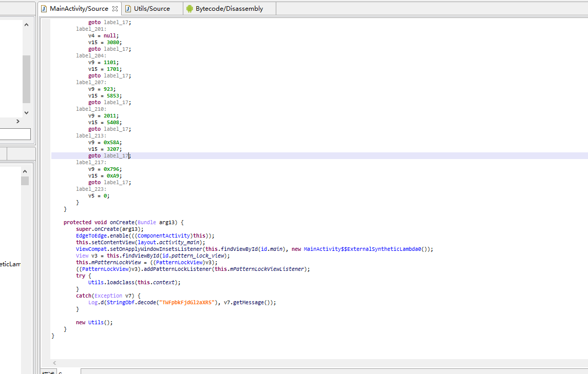Open the Utils/Source tab

152,9
